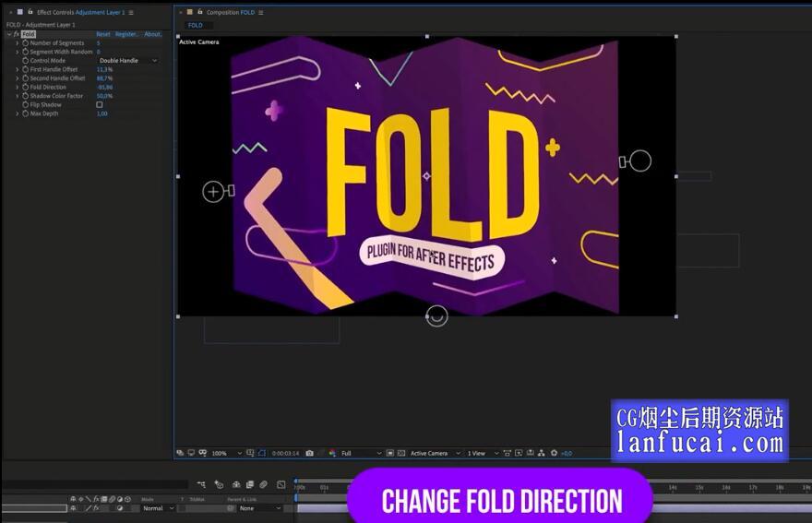Open the Parent None dropdown

[260, 508]
